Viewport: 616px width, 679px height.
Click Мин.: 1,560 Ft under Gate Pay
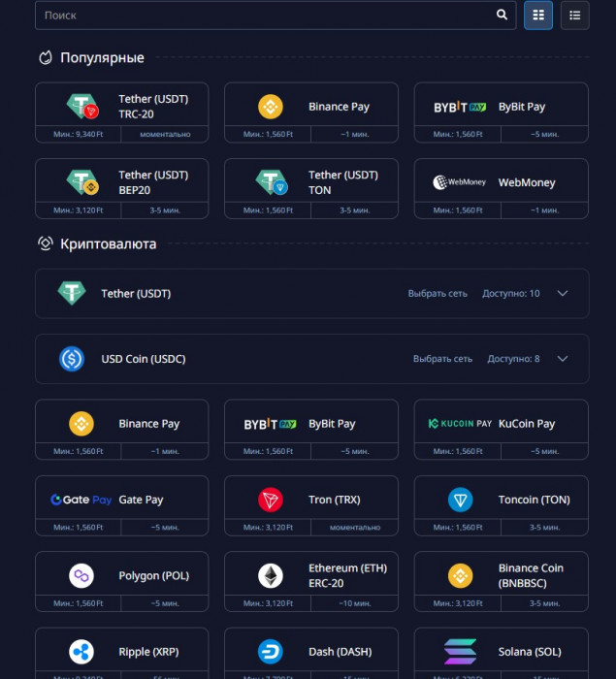(78, 528)
